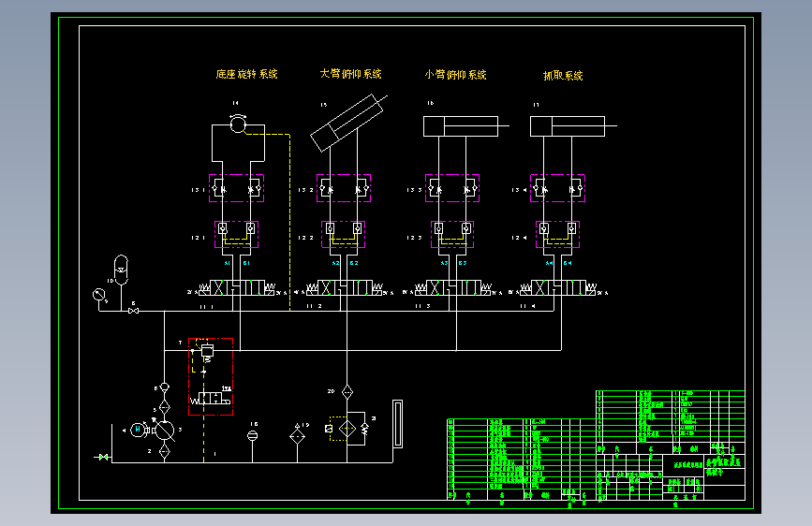Select the variable pump symbol numbered 3
The height and width of the screenshot is (526, 812).
[x=165, y=431]
